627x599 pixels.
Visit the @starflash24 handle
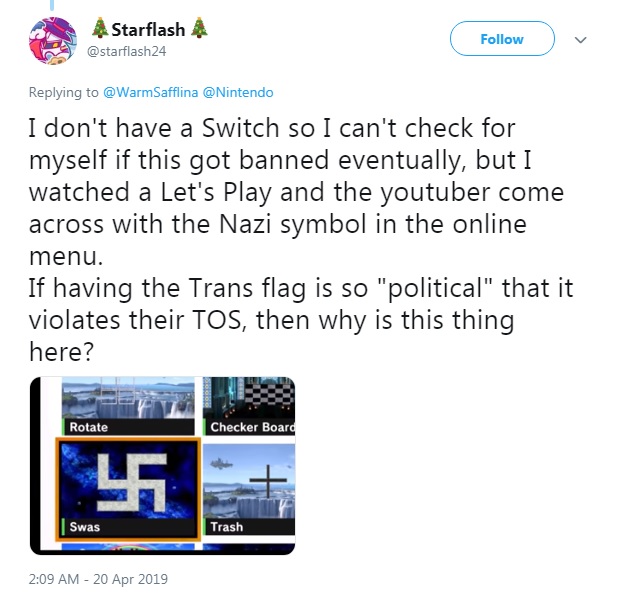coord(126,51)
